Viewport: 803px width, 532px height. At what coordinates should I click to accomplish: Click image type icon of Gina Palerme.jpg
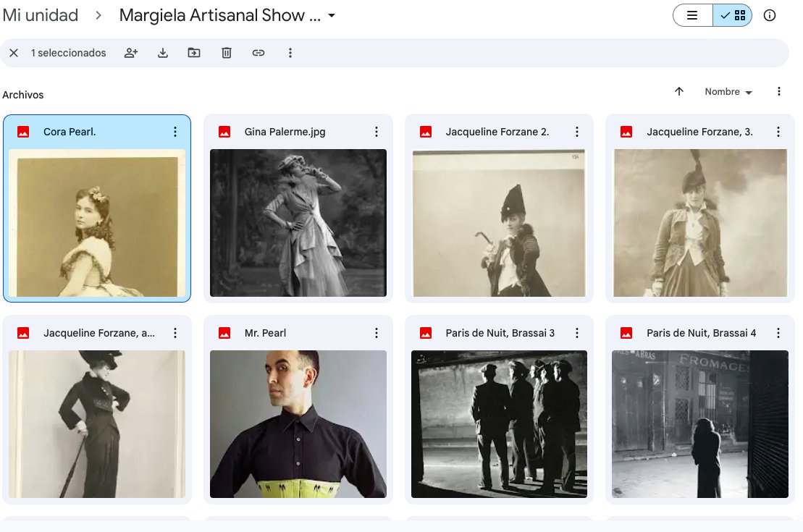[224, 132]
